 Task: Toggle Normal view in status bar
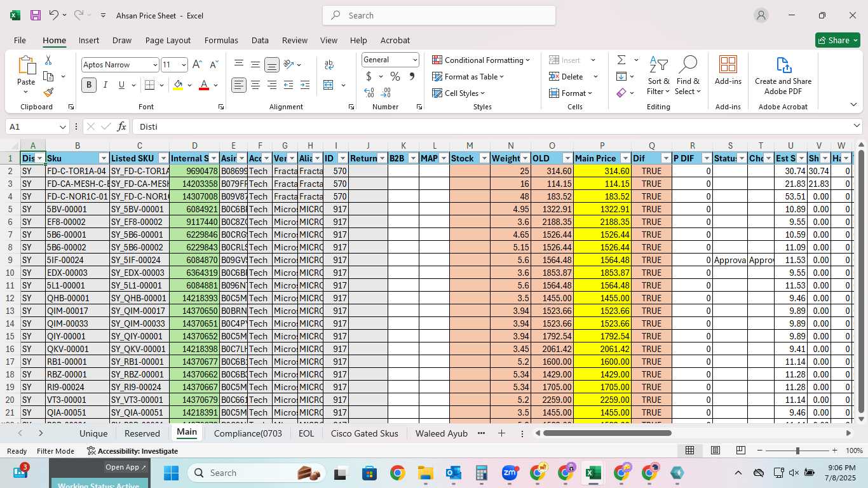click(689, 451)
